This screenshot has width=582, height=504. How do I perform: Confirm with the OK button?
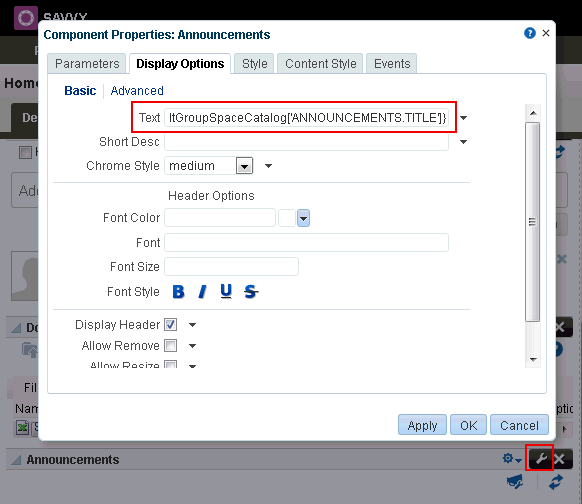coord(468,425)
